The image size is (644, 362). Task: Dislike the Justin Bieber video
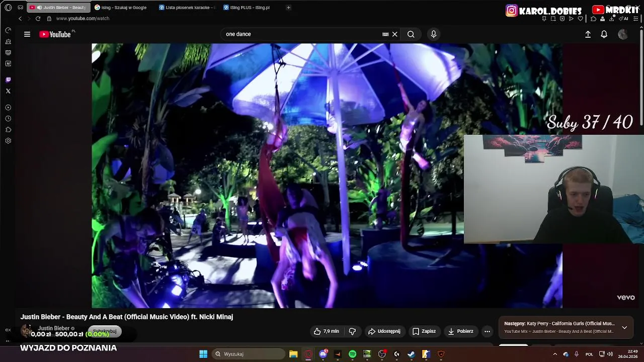tap(353, 331)
